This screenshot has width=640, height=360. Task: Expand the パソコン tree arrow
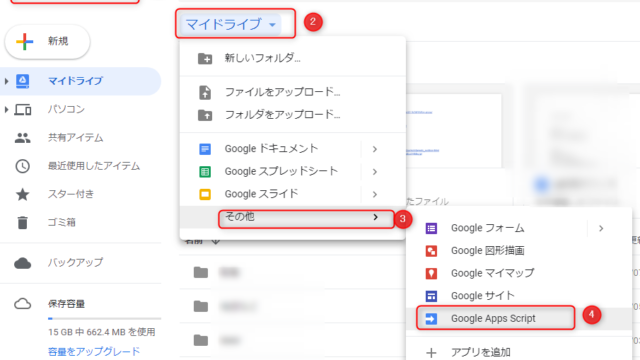[6, 109]
